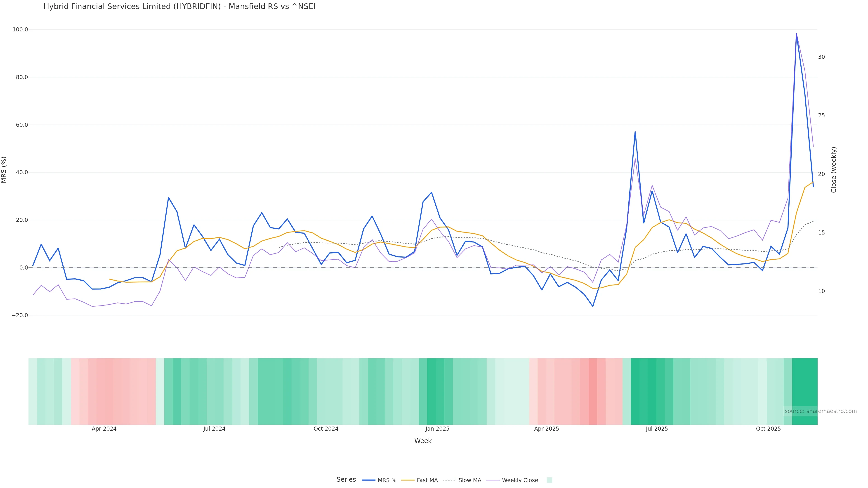Click the Series legend heading

coord(346,480)
